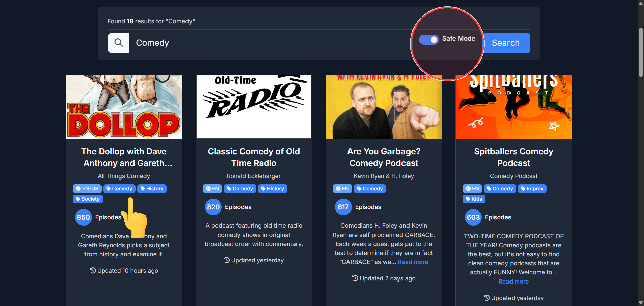Click into the Comedy search input field

[x=268, y=43]
